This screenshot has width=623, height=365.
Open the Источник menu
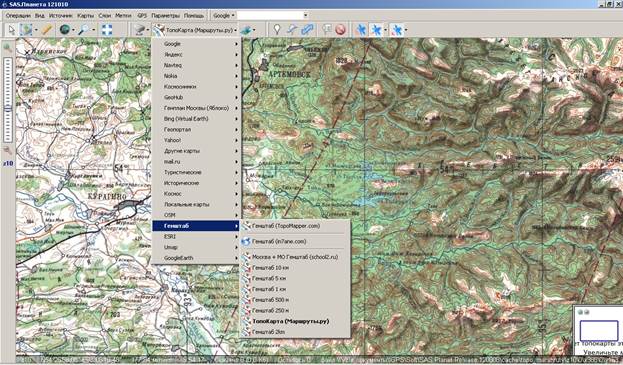61,16
